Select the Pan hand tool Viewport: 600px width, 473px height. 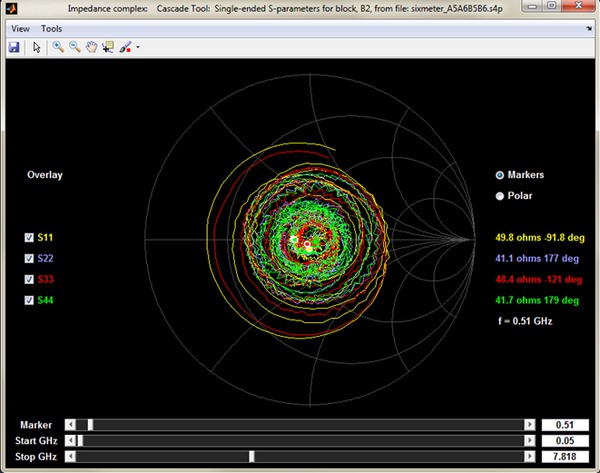(92, 47)
